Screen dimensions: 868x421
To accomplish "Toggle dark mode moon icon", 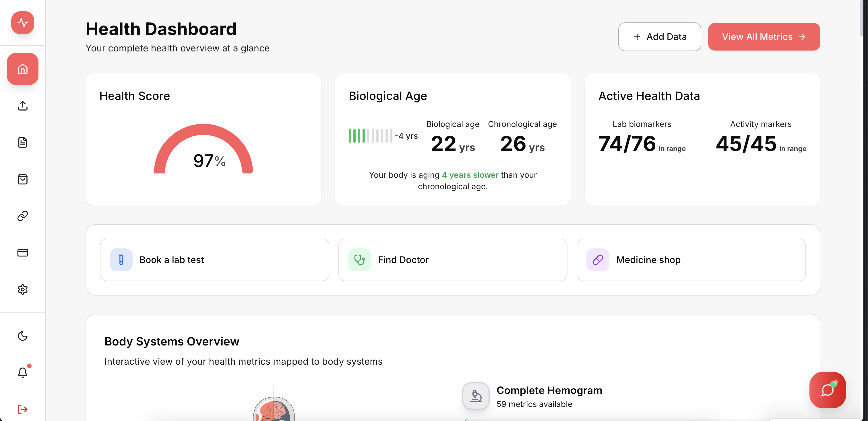I will tap(23, 336).
